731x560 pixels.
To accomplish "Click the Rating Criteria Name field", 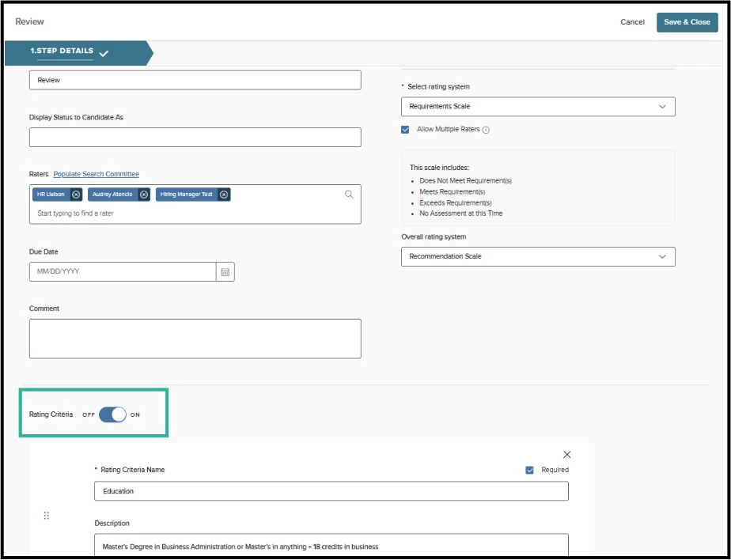I will [331, 491].
